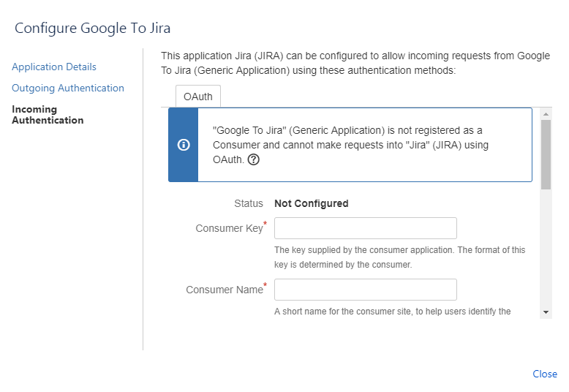This screenshot has height=392, width=569.
Task: Click the Not Configured status text
Action: pyautogui.click(x=312, y=203)
